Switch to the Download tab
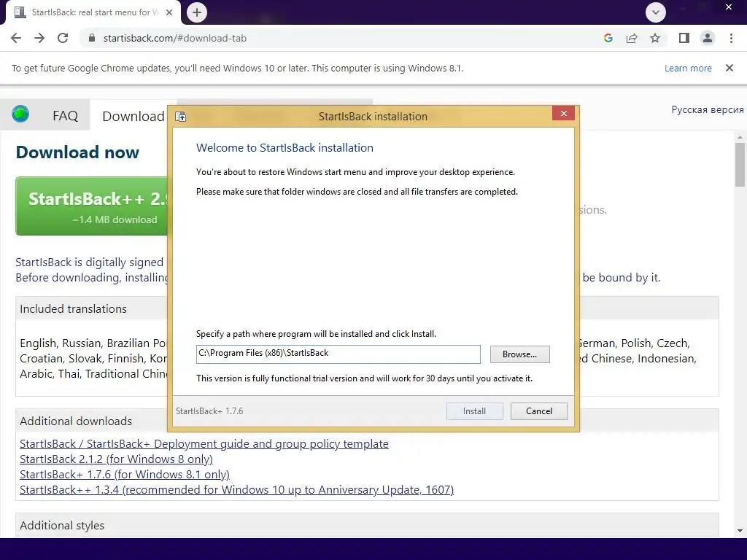The width and height of the screenshot is (747, 560). (x=133, y=116)
